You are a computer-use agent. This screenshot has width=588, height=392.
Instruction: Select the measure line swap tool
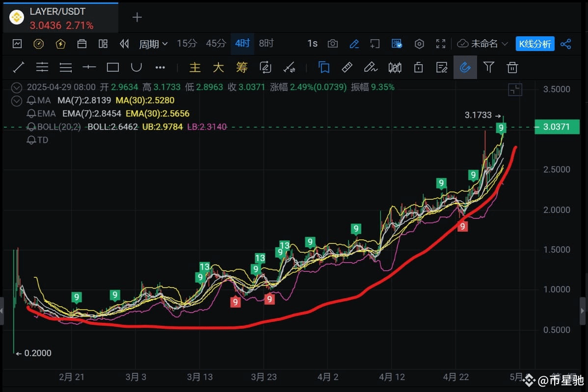(289, 67)
